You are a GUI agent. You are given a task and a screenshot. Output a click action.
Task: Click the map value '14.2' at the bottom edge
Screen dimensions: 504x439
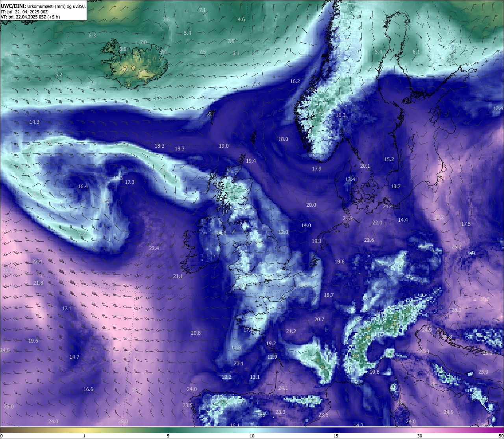click(x=358, y=426)
